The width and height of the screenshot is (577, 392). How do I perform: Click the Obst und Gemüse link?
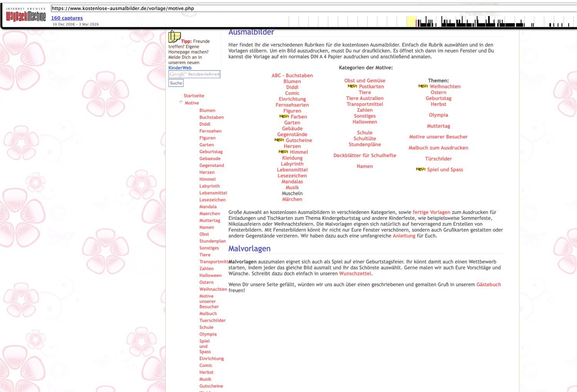[x=365, y=81]
